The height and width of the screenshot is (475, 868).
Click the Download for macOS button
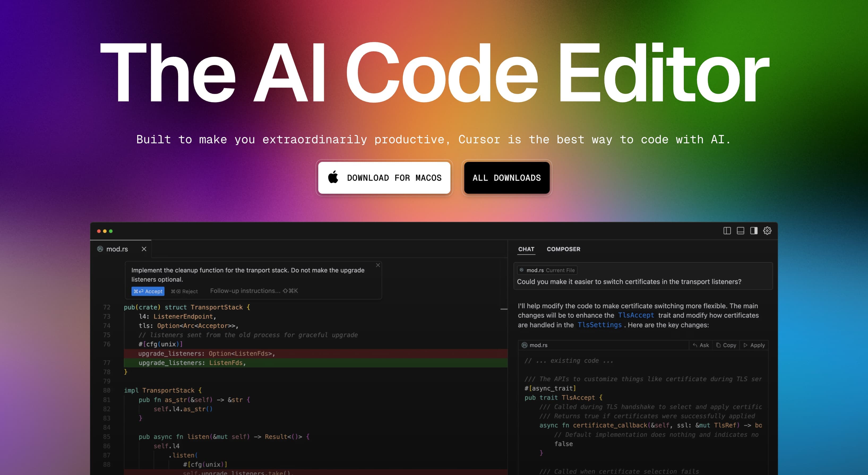pos(384,178)
